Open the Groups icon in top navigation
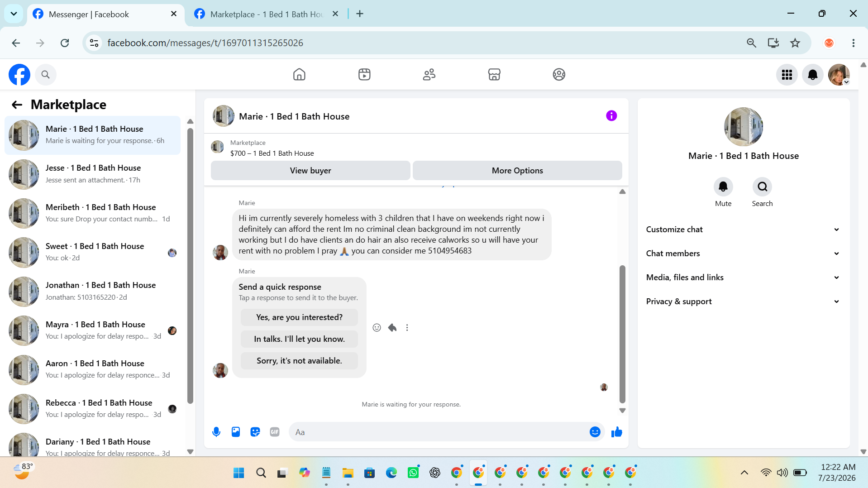Screen dimensions: 868x488 (559, 74)
